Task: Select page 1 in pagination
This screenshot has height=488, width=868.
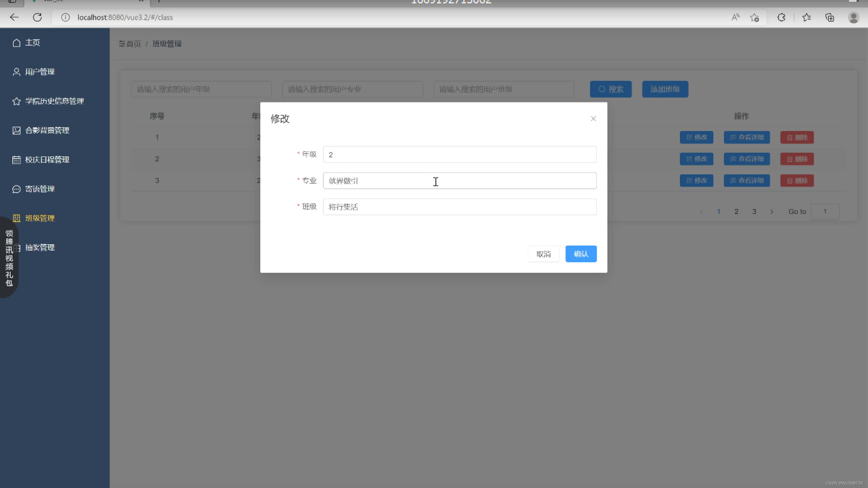Action: [719, 211]
